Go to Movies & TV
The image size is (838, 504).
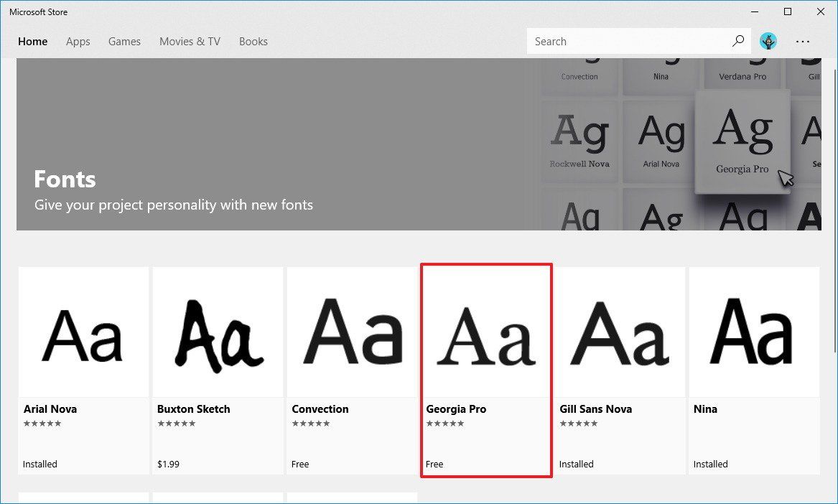click(x=189, y=41)
